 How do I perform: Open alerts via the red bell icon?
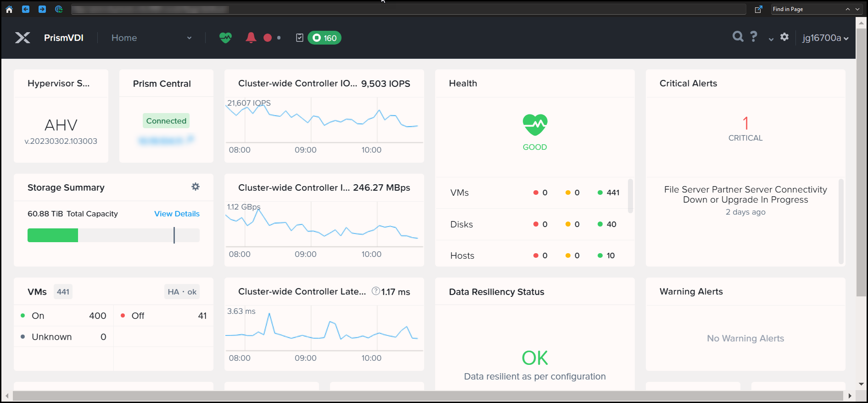[x=251, y=38]
